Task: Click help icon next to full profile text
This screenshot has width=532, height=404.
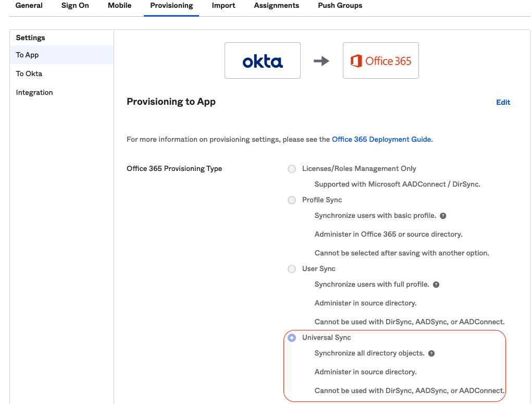Action: 436,285
